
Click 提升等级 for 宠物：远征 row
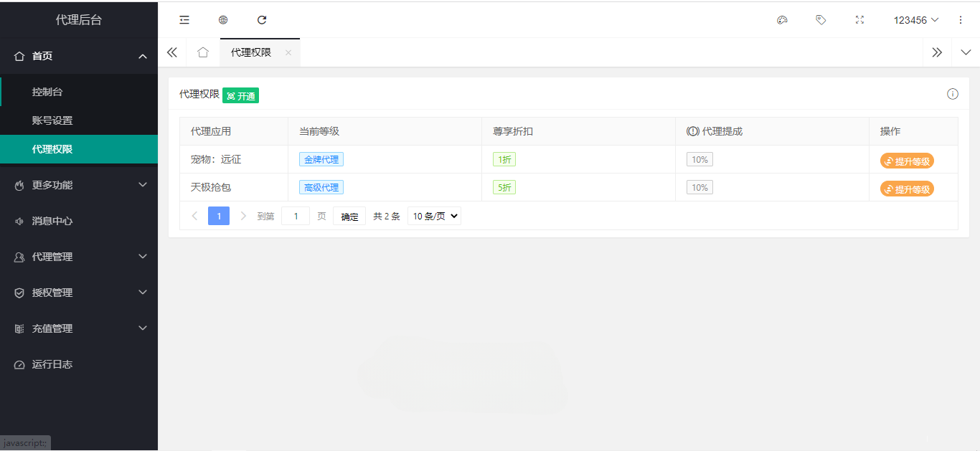907,161
